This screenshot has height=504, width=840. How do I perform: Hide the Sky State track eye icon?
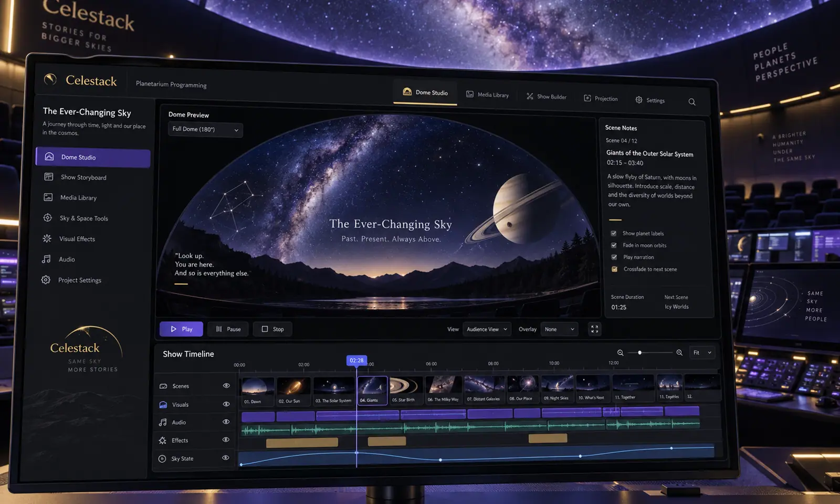coord(226,458)
